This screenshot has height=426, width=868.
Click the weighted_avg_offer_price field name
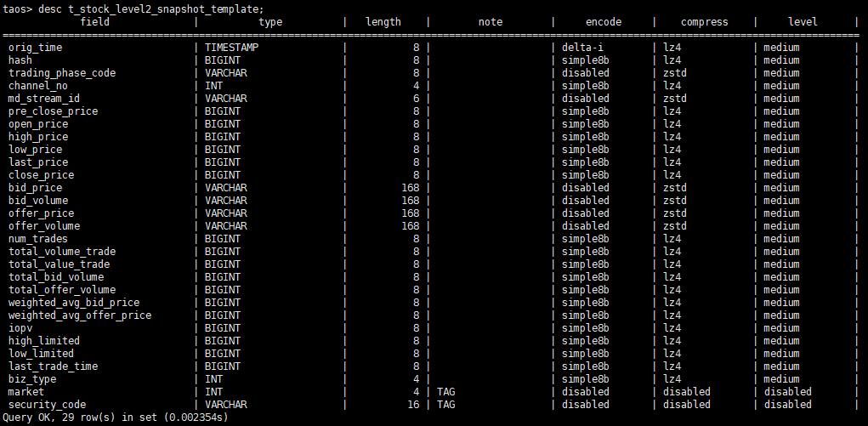(x=80, y=315)
